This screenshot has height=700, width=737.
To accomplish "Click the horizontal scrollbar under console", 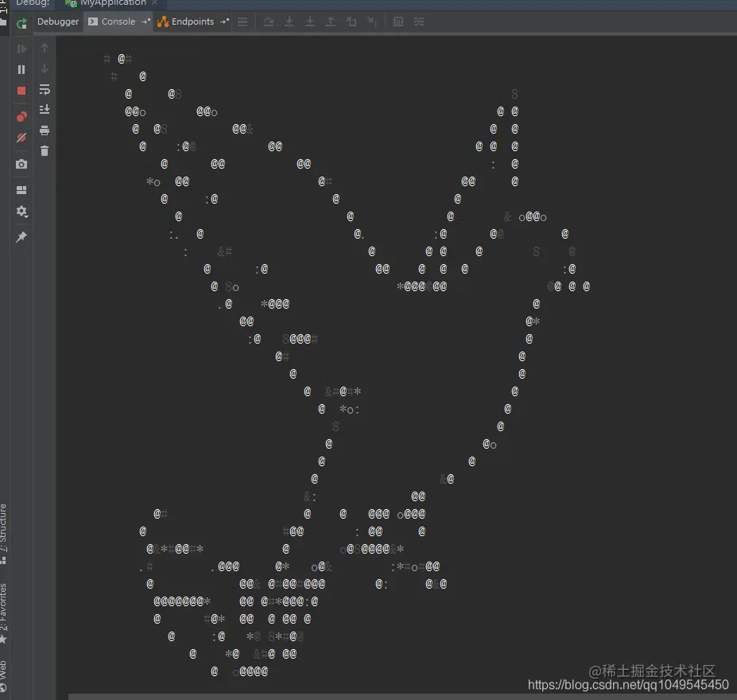I will click(402, 697).
